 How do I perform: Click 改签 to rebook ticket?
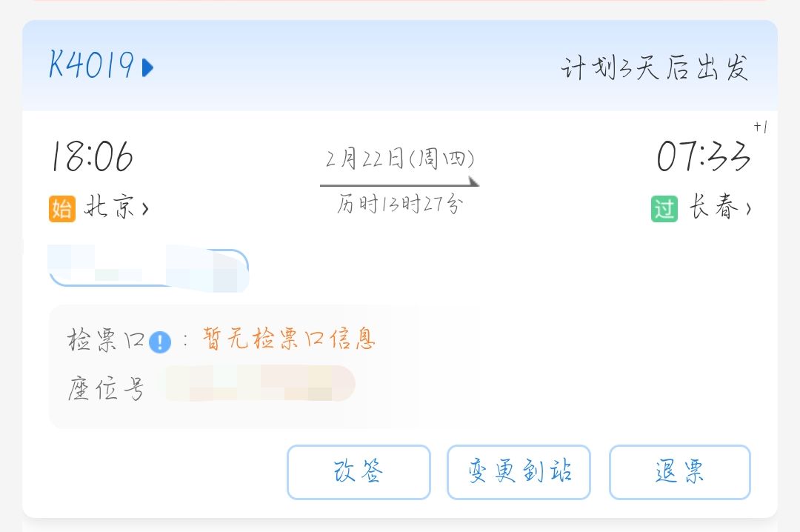tap(359, 472)
